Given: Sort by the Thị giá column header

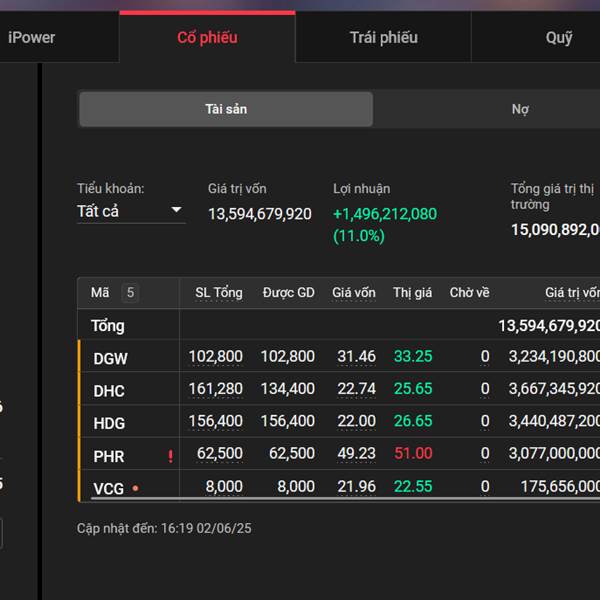Looking at the screenshot, I should (412, 293).
